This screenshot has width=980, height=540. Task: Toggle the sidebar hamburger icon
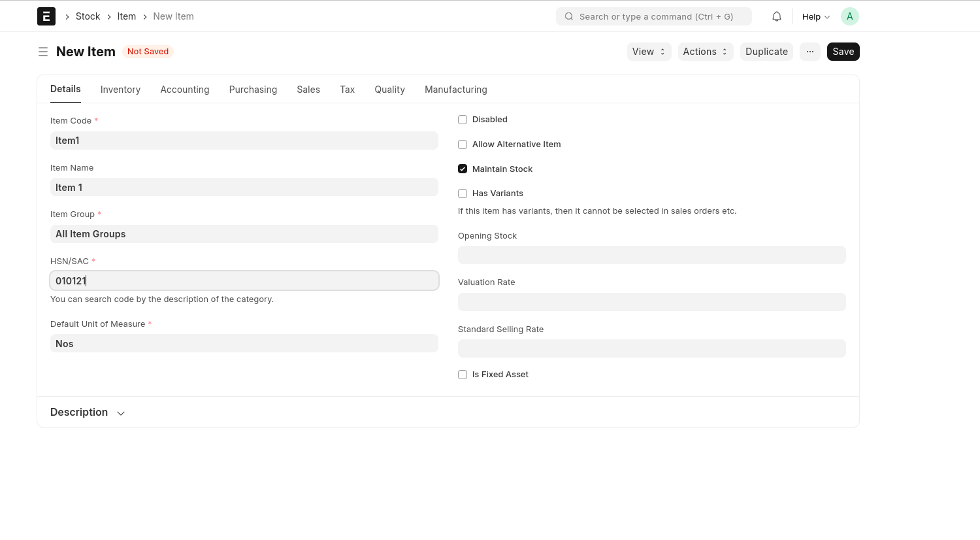[x=43, y=52]
